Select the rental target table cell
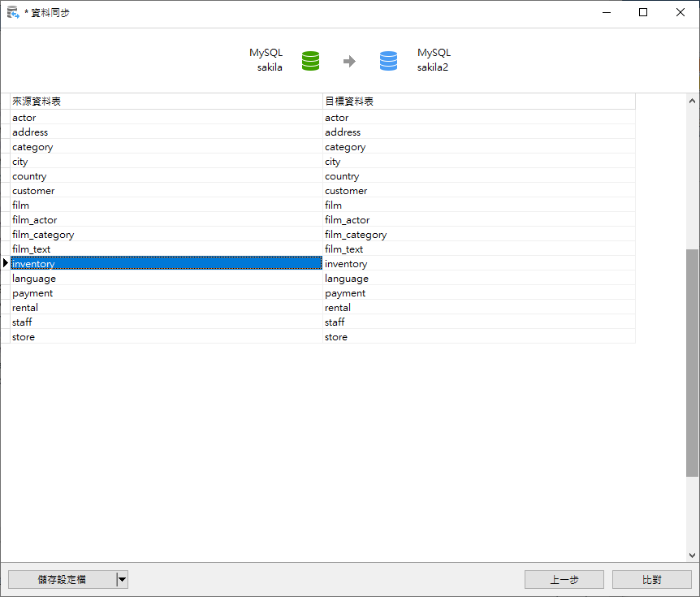This screenshot has height=597, width=700. (478, 308)
